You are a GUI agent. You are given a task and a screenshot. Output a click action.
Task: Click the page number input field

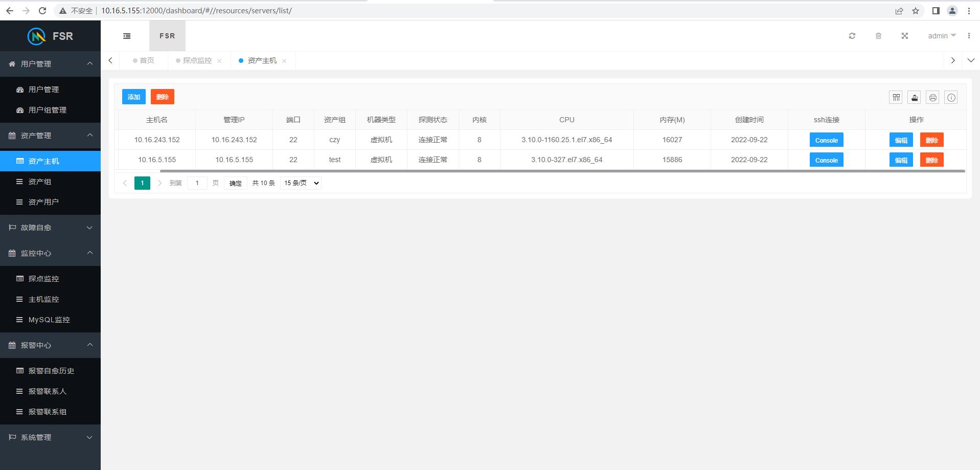(x=197, y=183)
